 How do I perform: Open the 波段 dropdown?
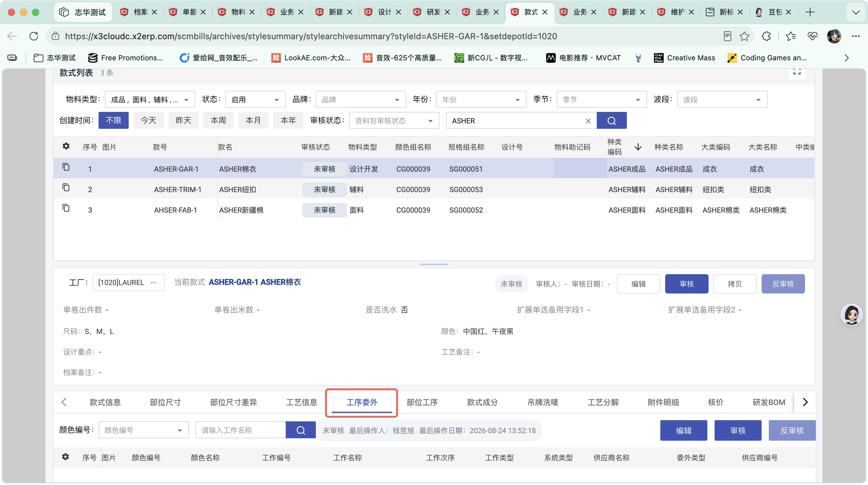[722, 100]
